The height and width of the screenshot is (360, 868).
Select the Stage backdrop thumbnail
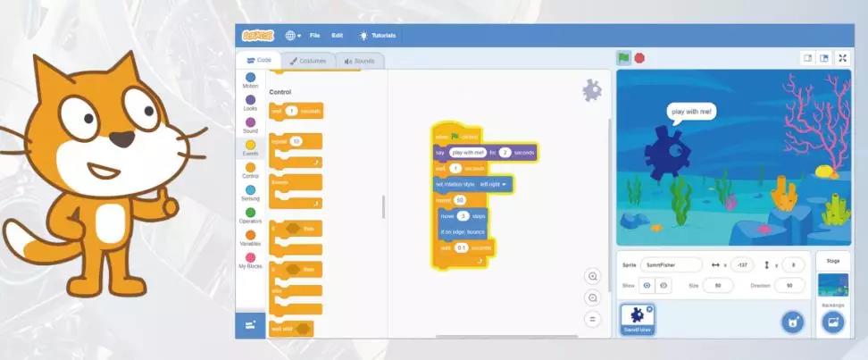coord(833,285)
